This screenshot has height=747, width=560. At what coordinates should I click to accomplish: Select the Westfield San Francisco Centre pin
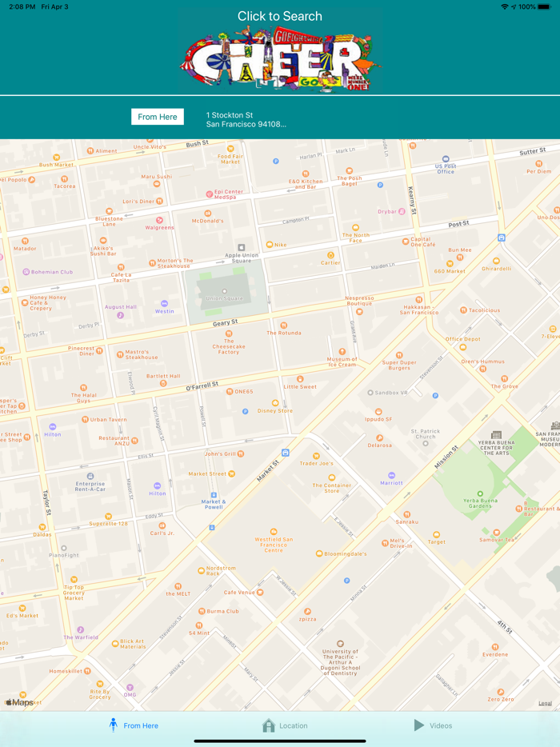coord(274,532)
